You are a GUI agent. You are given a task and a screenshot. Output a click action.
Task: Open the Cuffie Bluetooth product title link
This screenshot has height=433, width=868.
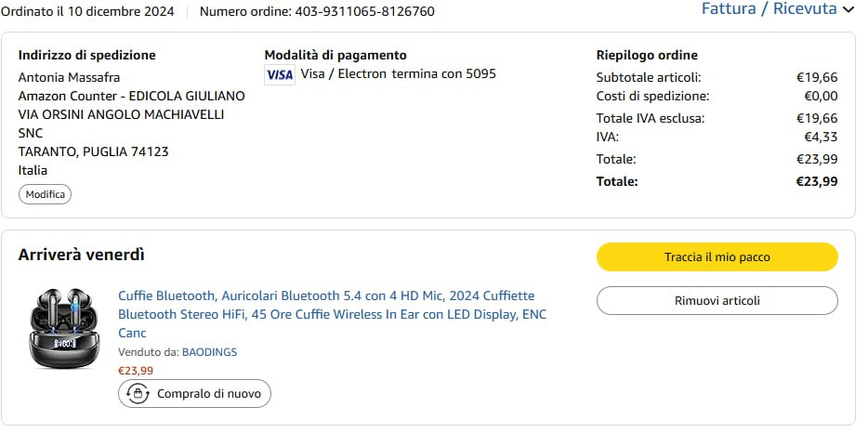pos(332,314)
